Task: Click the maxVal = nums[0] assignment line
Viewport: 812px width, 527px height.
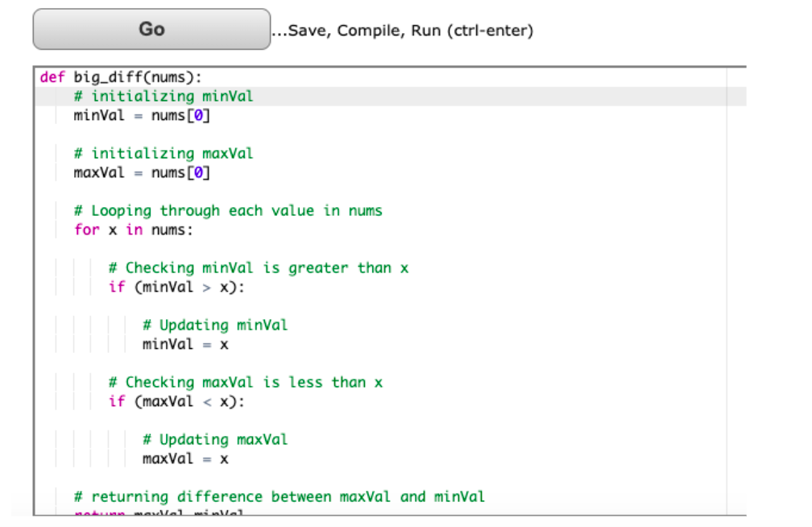Action: point(141,172)
